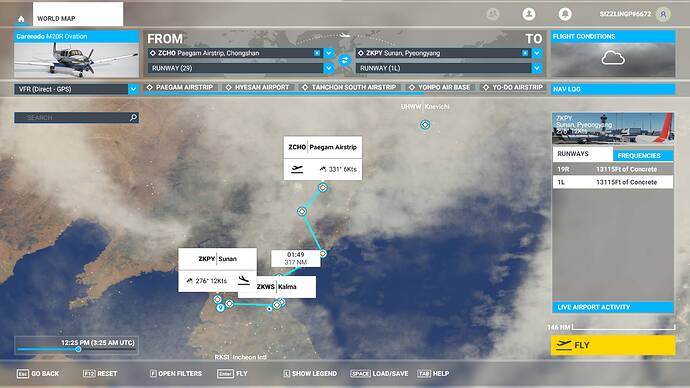Clear the ZKPY arrival airport selection
The width and height of the screenshot is (690, 388).
pos(525,53)
